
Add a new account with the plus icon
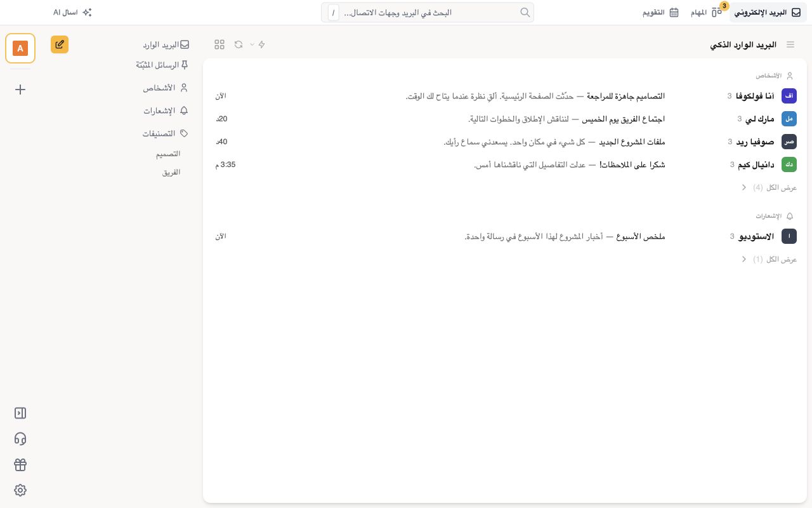[x=20, y=90]
